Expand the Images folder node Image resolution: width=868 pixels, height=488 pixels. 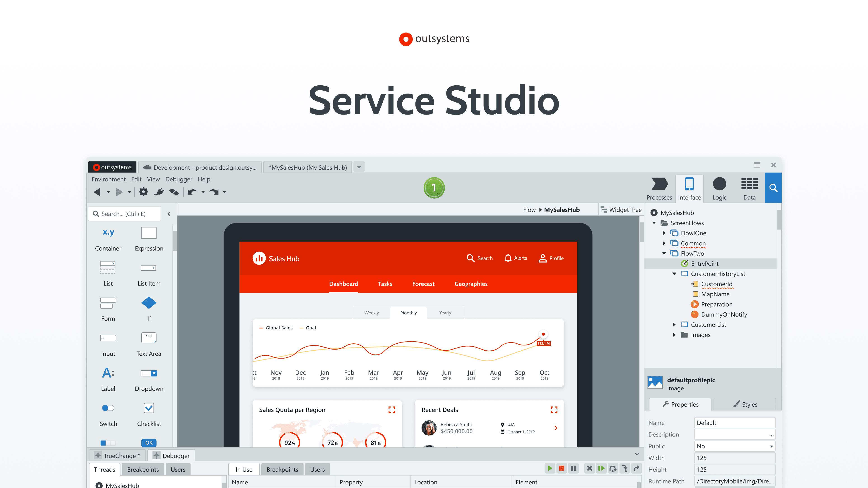(674, 335)
